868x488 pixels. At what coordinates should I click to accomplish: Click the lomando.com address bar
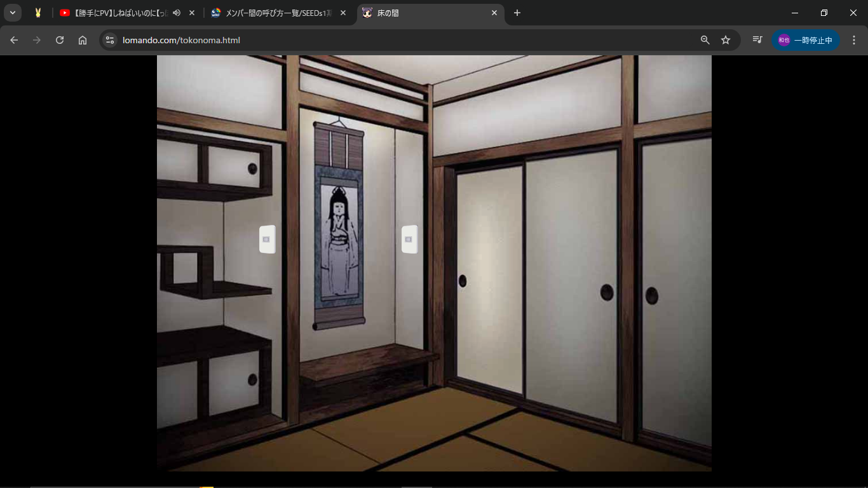407,40
